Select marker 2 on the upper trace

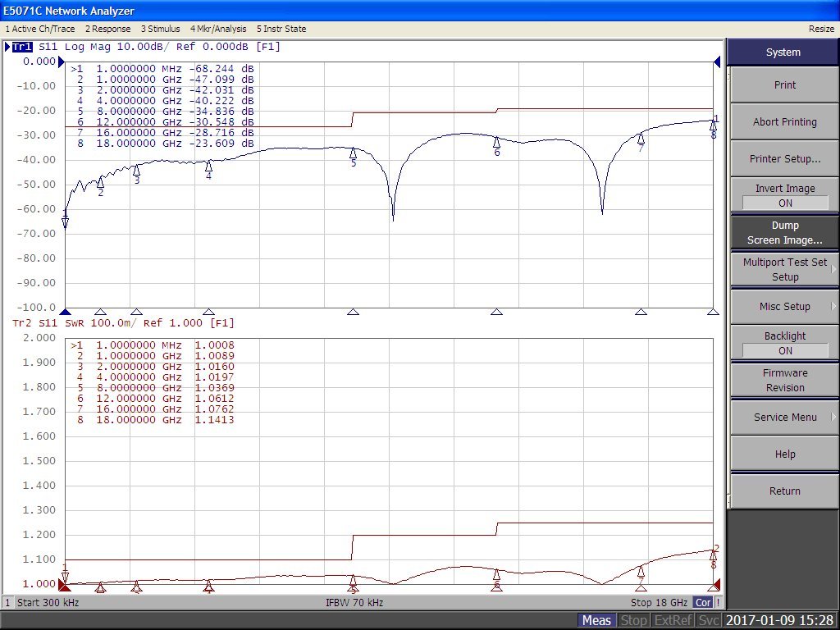tap(100, 182)
